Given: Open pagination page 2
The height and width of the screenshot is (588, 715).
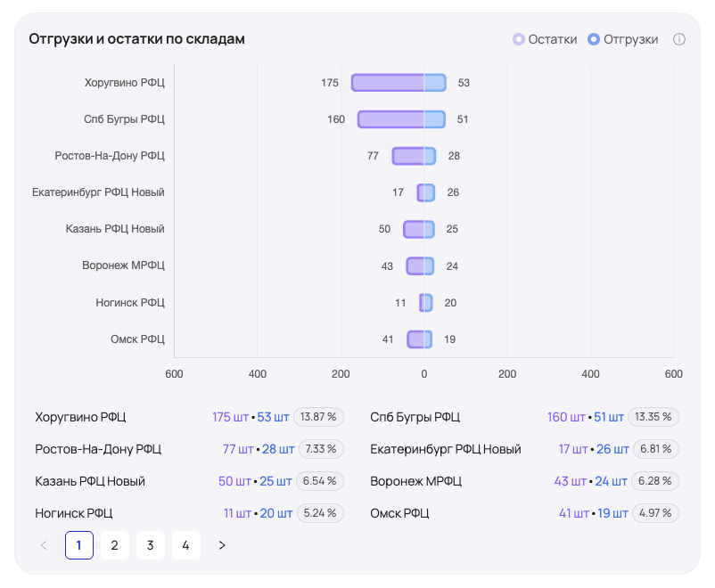Looking at the screenshot, I should click(x=115, y=545).
